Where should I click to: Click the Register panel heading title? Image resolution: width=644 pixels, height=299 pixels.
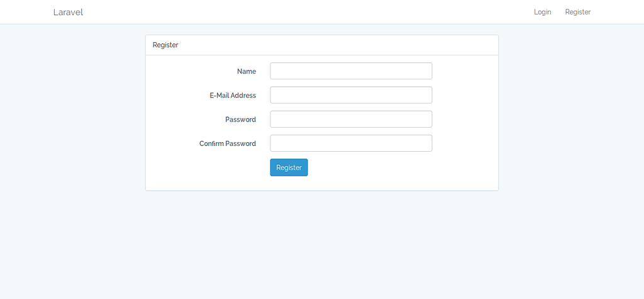[x=165, y=45]
